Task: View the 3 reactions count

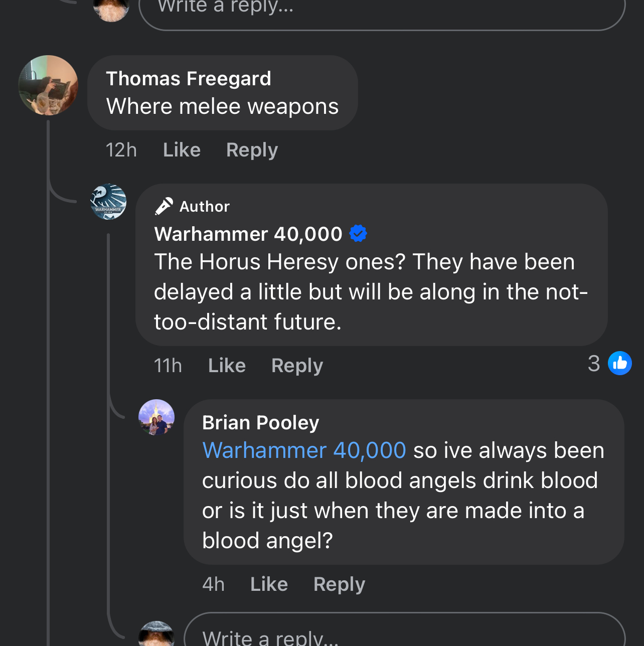Action: click(594, 364)
